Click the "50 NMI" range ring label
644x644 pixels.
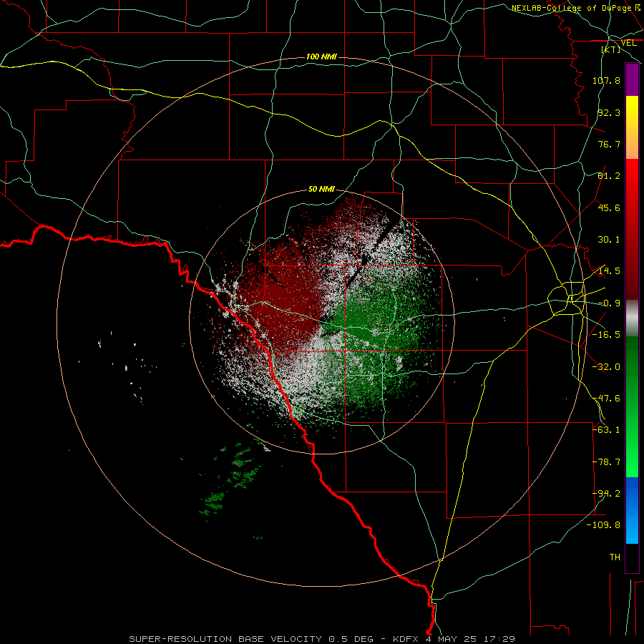click(321, 190)
